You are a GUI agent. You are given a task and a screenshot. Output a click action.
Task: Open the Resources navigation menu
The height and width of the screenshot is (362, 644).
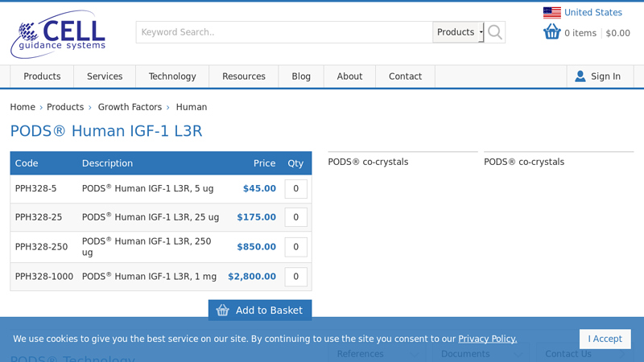click(x=244, y=76)
